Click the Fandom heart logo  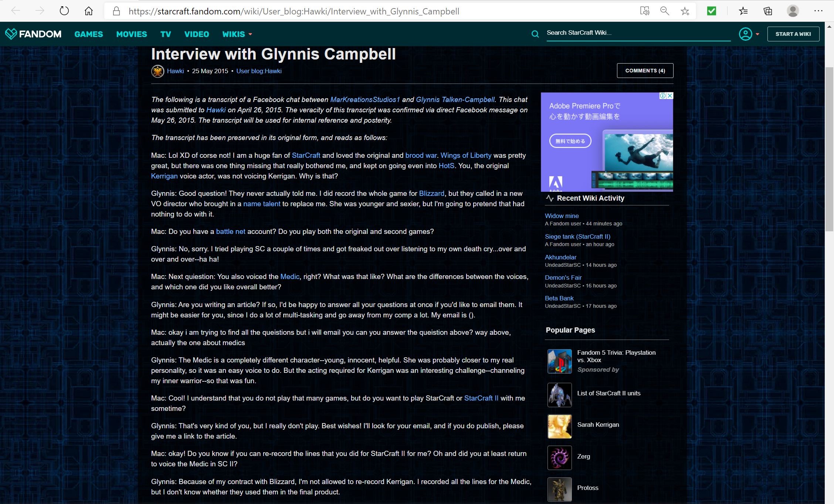tap(11, 34)
